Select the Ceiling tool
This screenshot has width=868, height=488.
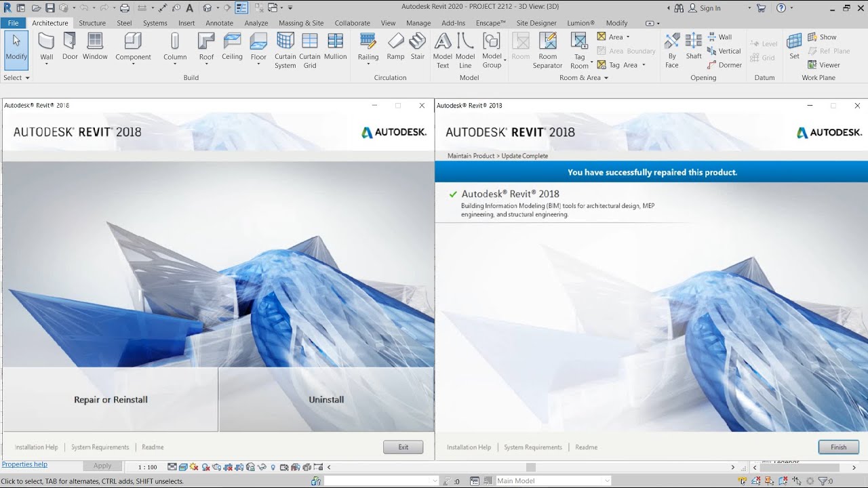pyautogui.click(x=232, y=46)
